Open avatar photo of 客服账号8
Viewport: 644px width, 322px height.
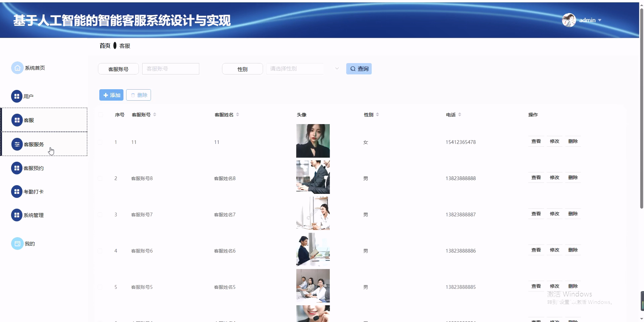click(x=313, y=177)
